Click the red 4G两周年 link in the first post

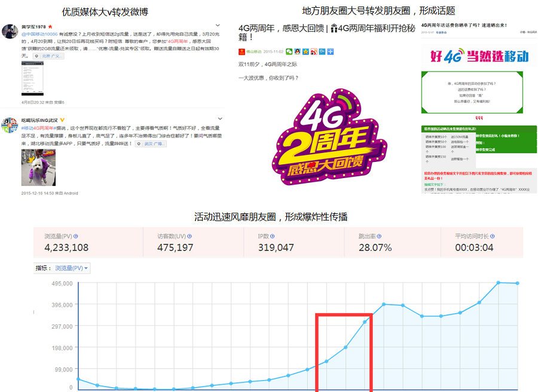point(178,41)
